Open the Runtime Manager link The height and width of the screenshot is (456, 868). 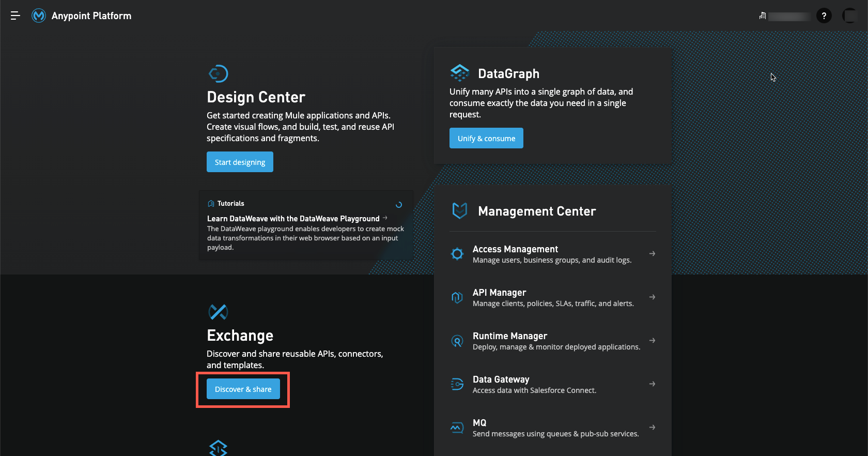click(510, 336)
